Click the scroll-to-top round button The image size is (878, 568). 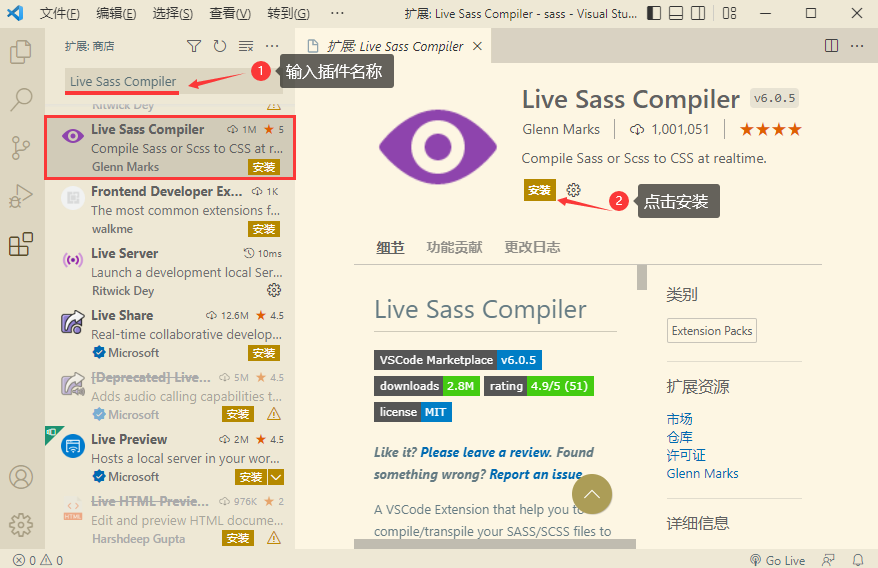tap(592, 494)
